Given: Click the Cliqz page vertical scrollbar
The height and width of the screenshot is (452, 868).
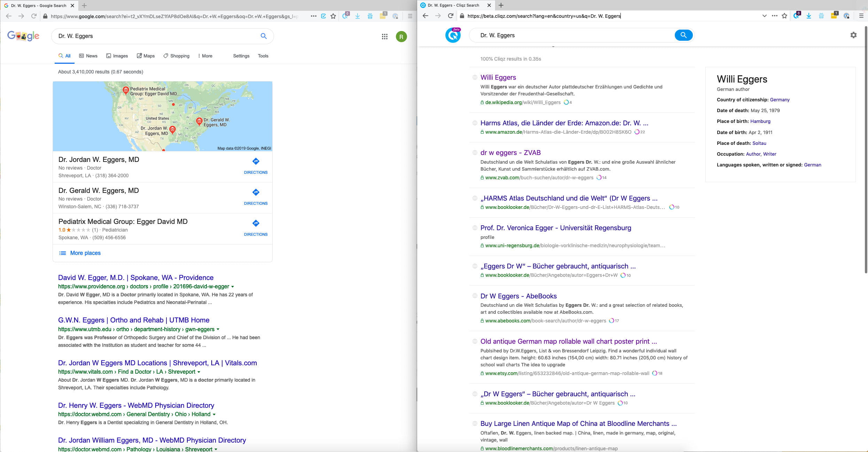Looking at the screenshot, I should pos(866,150).
